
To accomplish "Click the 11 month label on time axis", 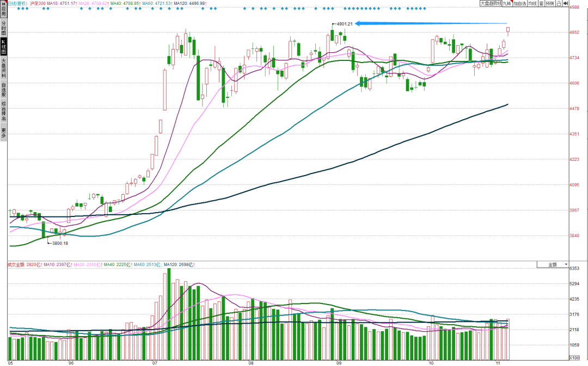I will click(x=498, y=363).
